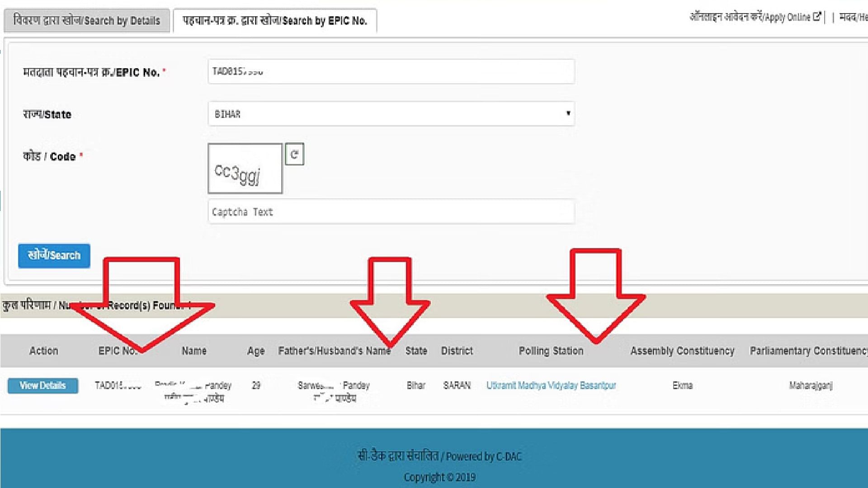The width and height of the screenshot is (868, 488).
Task: Click the Captcha Text input box
Action: click(x=391, y=211)
